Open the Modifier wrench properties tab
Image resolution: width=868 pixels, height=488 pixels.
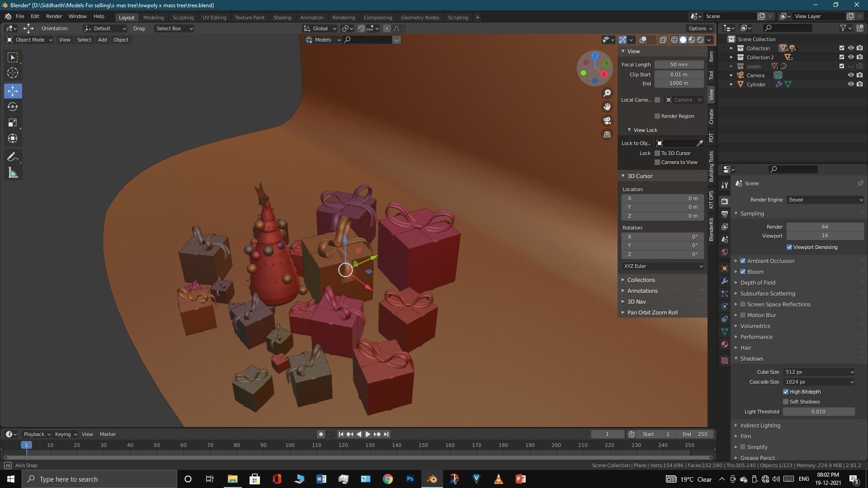coord(725,281)
